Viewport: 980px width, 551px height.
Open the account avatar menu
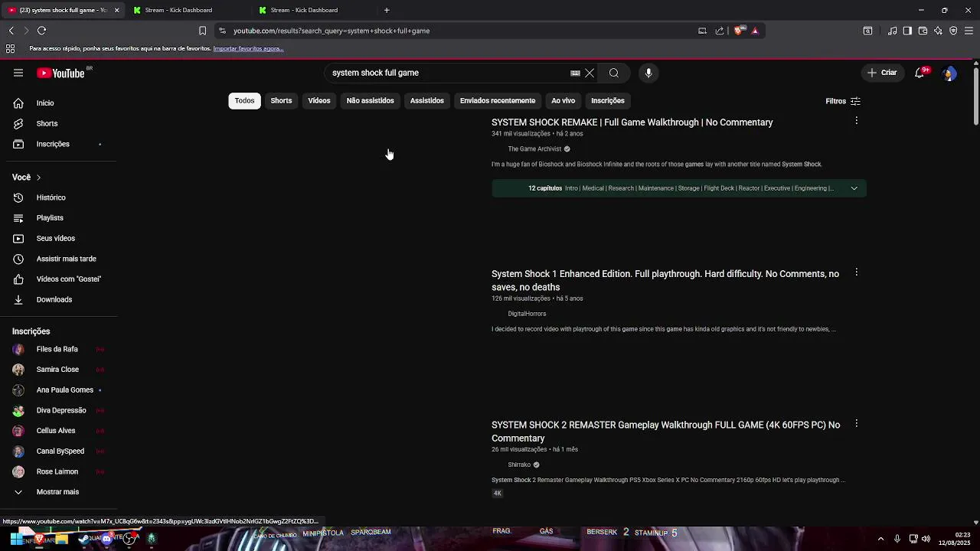tap(949, 73)
